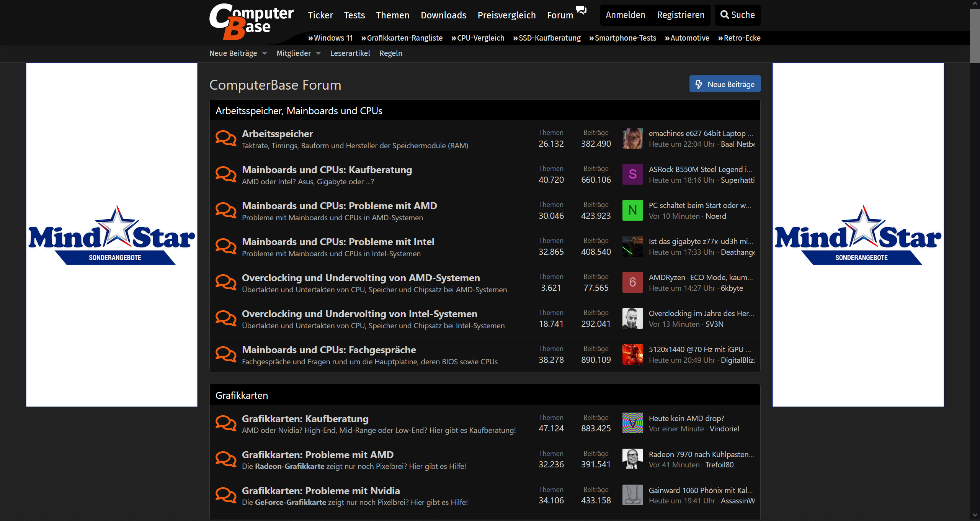Open the purple S avatar of Superhatti

pyautogui.click(x=632, y=174)
